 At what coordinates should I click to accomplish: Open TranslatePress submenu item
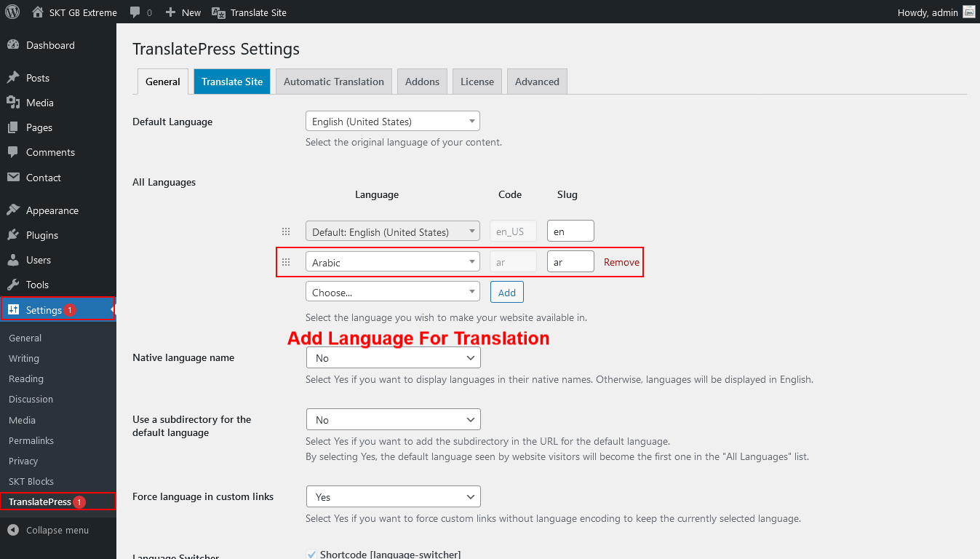(40, 501)
